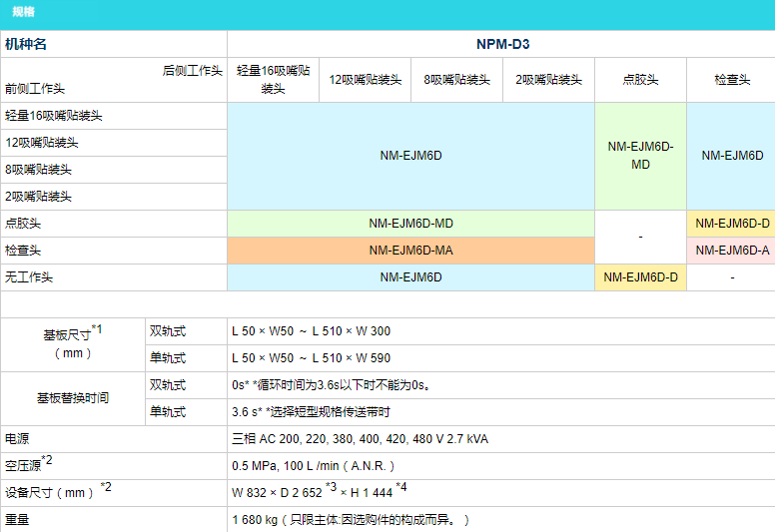Select the NPM-D3 model name heading
This screenshot has height=532, width=775.
point(500,44)
